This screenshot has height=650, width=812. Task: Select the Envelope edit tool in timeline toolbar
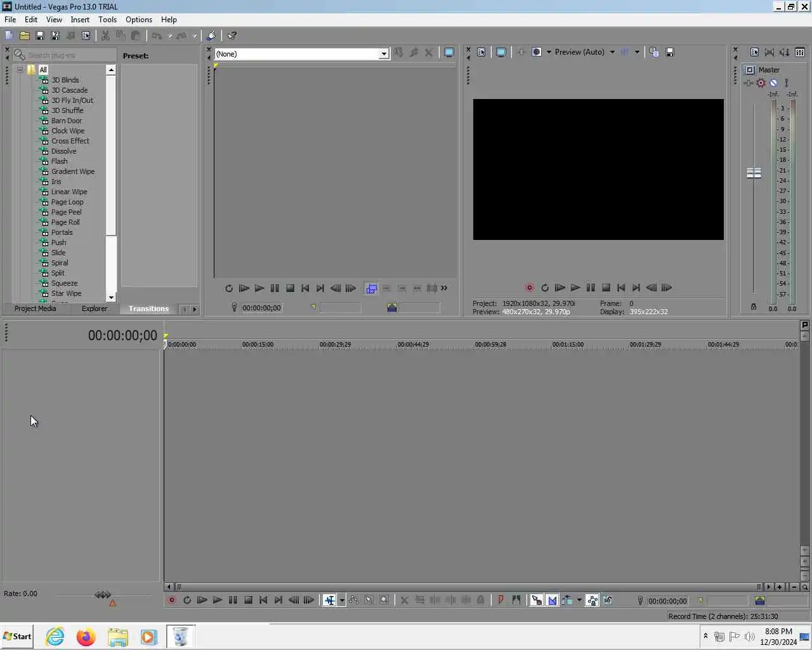[x=354, y=600]
